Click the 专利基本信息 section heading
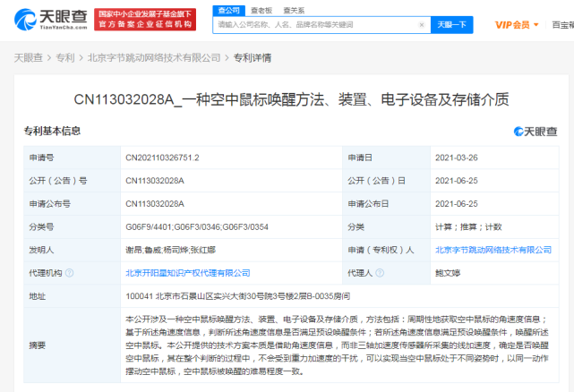 [x=52, y=131]
